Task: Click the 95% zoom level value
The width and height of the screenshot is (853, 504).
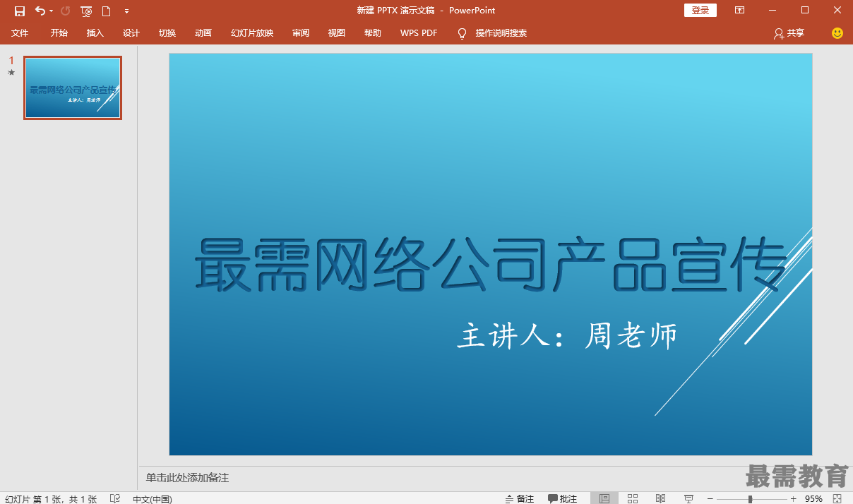Action: click(x=813, y=498)
